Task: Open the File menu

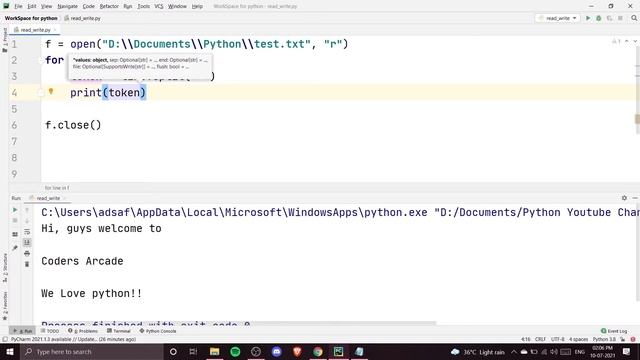Action: coord(18,6)
